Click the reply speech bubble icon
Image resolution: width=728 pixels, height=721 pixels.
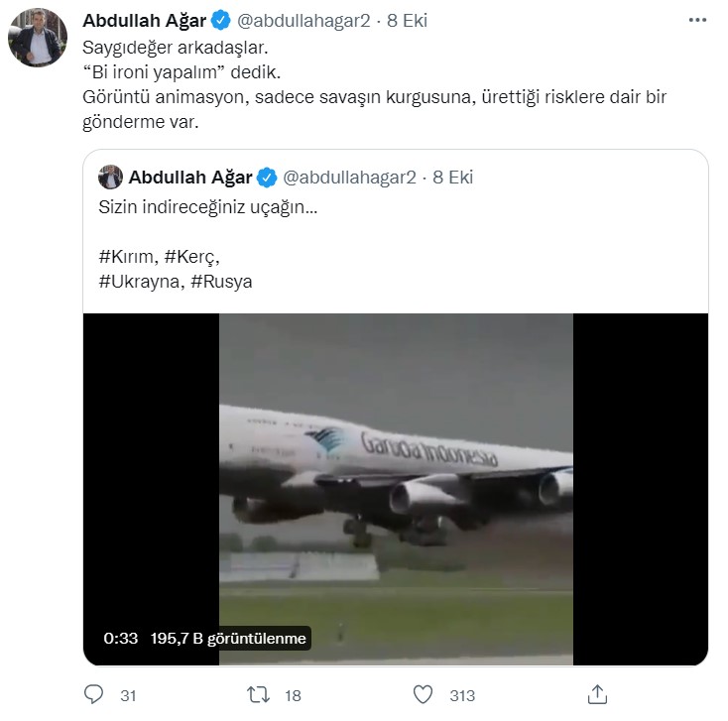(94, 695)
